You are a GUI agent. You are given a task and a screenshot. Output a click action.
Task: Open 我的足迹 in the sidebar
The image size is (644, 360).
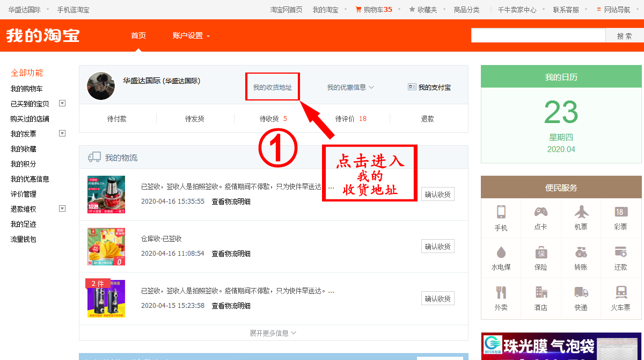tap(24, 224)
